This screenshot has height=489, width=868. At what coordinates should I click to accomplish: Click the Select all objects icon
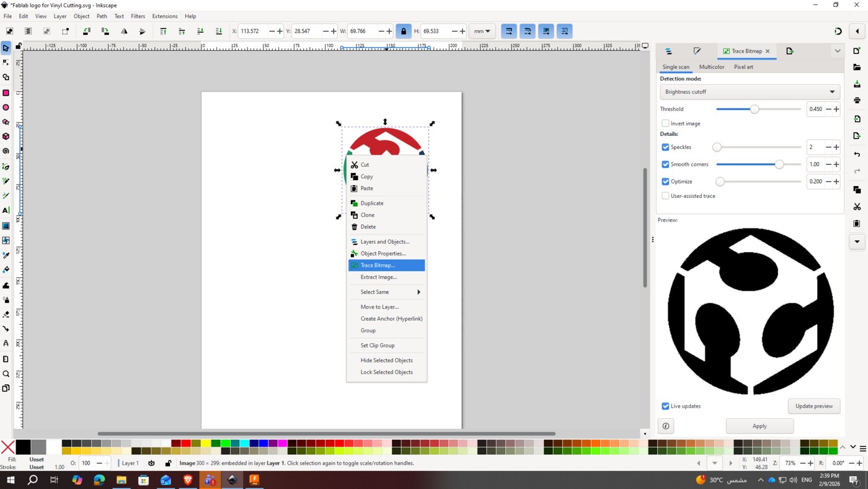pos(9,31)
